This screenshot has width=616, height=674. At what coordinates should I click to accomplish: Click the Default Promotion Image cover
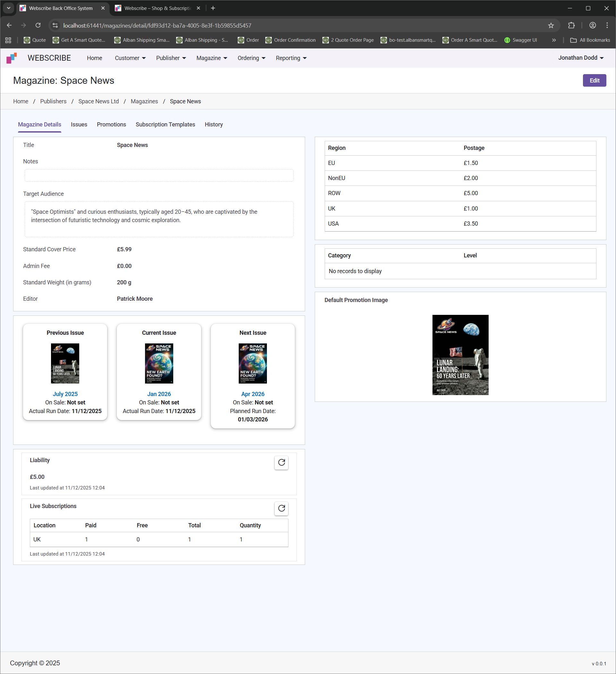[x=460, y=355]
